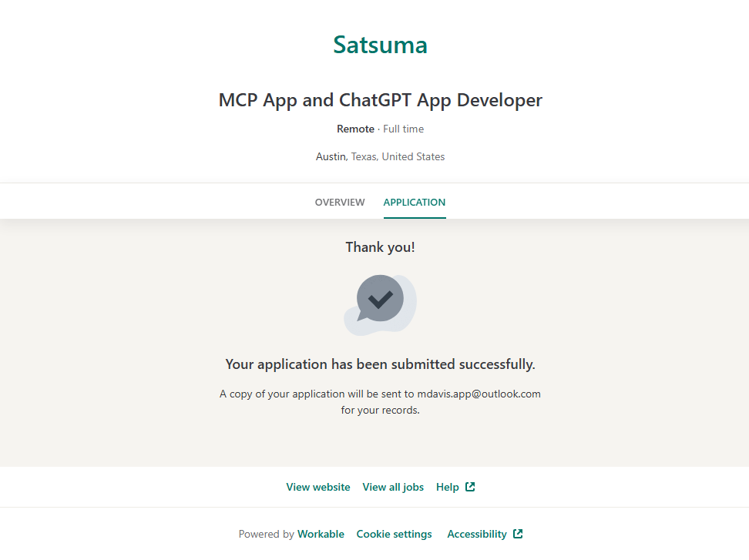This screenshot has height=560, width=749.
Task: Switch to the Overview tab
Action: pos(340,203)
